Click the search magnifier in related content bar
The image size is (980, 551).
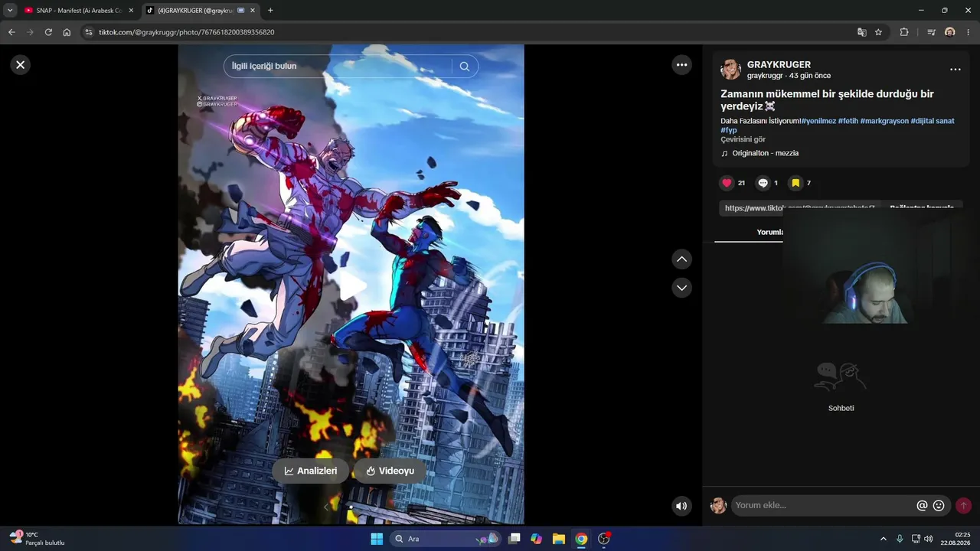465,67
